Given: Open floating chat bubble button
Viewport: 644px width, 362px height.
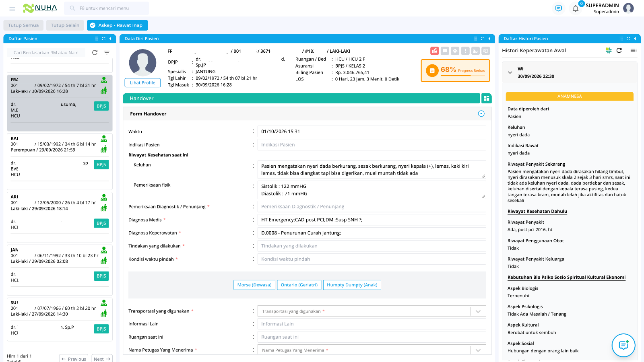Looking at the screenshot, I should tap(623, 345).
